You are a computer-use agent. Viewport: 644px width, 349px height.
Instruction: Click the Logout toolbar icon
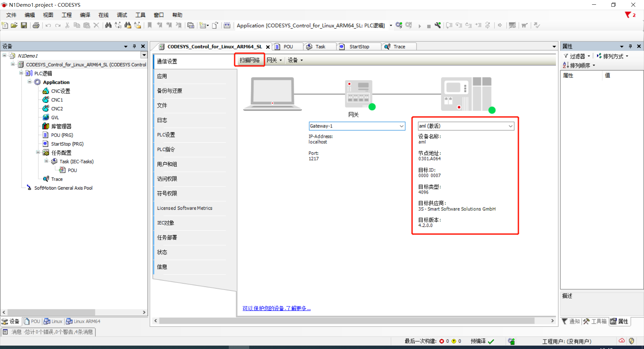tap(409, 25)
